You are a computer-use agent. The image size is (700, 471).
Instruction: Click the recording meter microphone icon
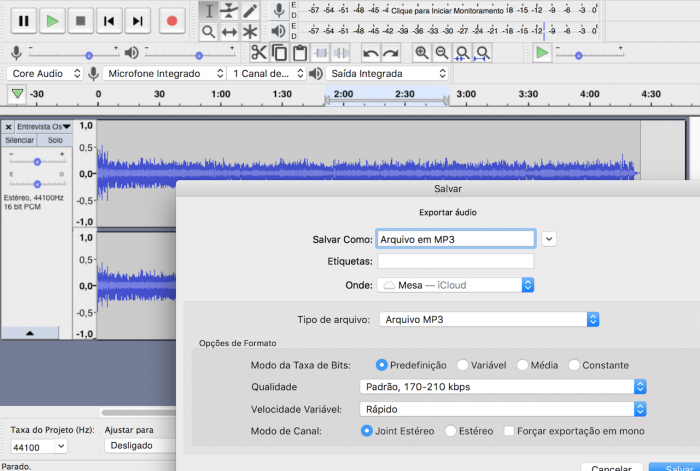click(279, 10)
